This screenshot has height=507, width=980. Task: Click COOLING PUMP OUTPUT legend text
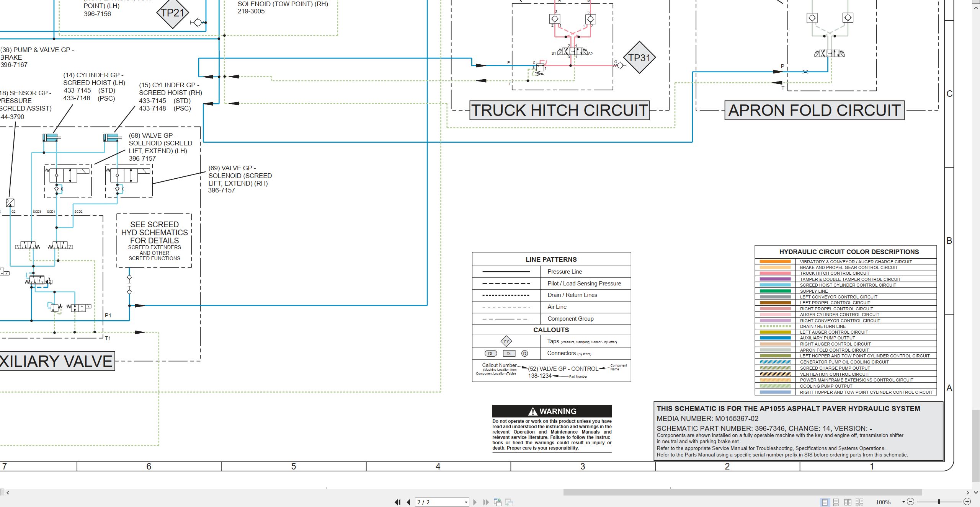826,386
